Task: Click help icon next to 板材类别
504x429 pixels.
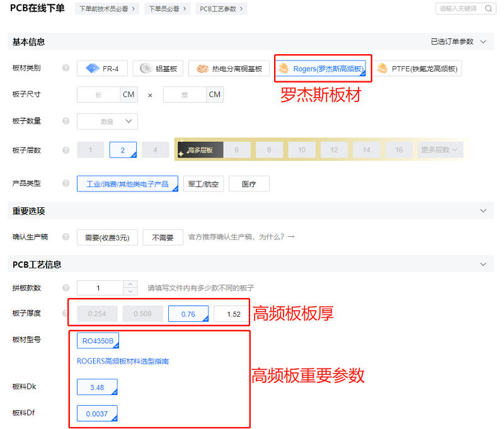Action: (66, 68)
